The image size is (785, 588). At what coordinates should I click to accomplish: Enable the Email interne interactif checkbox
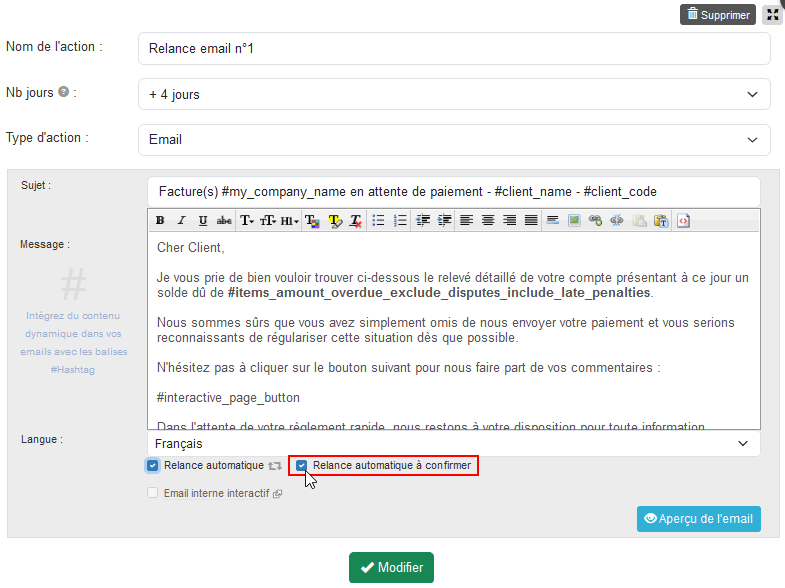153,493
